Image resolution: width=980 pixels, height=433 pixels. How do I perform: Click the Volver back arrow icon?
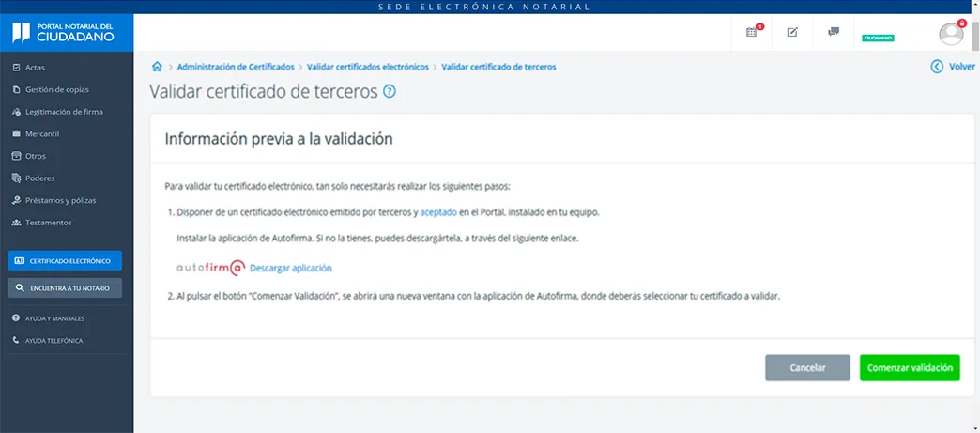click(x=936, y=67)
